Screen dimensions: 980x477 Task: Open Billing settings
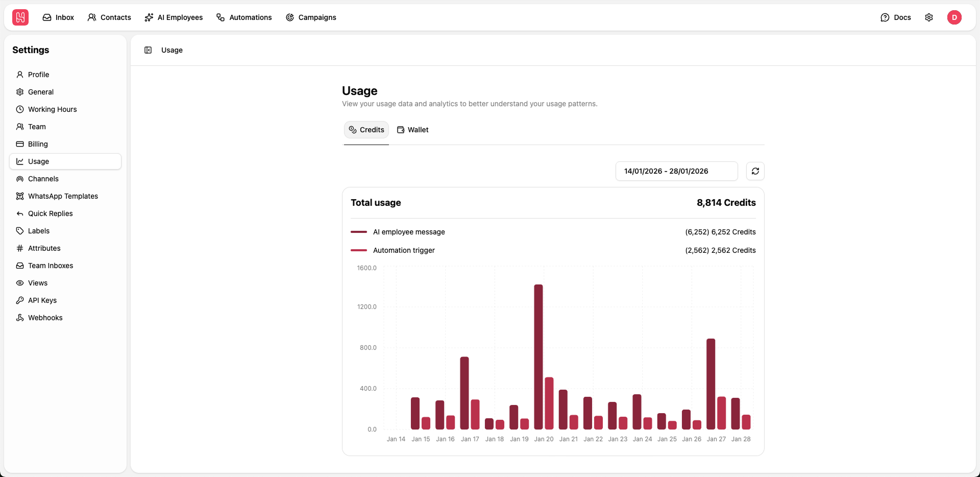pyautogui.click(x=65, y=144)
